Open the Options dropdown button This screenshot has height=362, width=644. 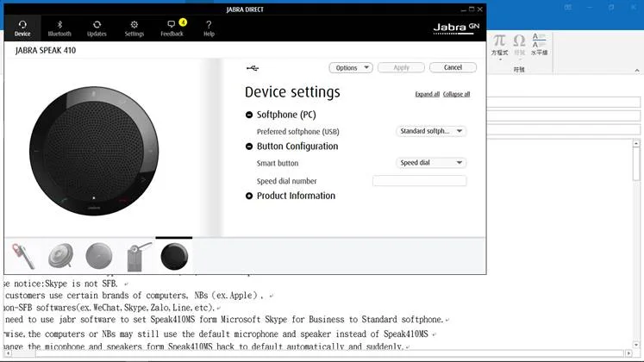click(351, 68)
